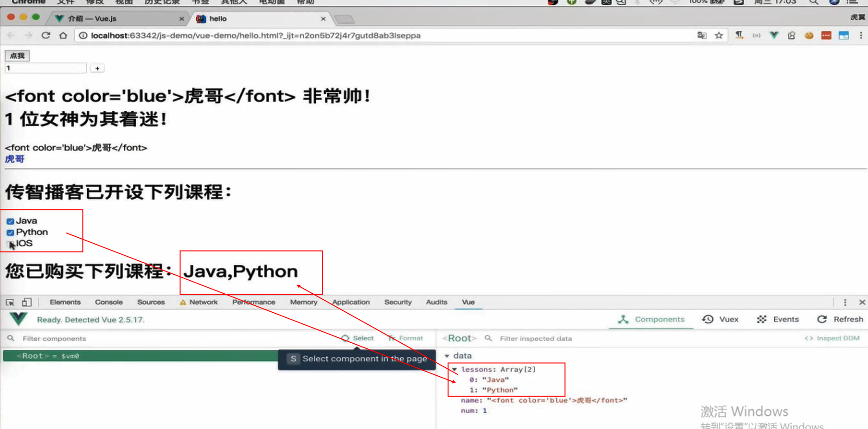The image size is (868, 429).
Task: Uncheck the Python checkbox
Action: pos(10,232)
